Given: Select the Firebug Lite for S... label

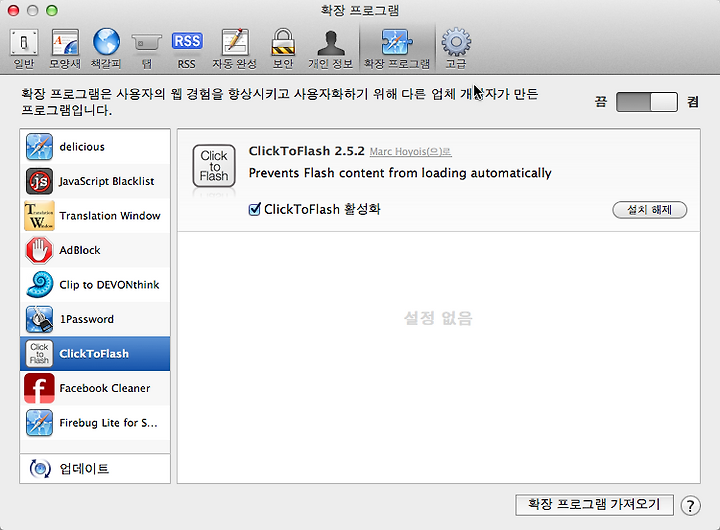Looking at the screenshot, I should pos(108,423).
